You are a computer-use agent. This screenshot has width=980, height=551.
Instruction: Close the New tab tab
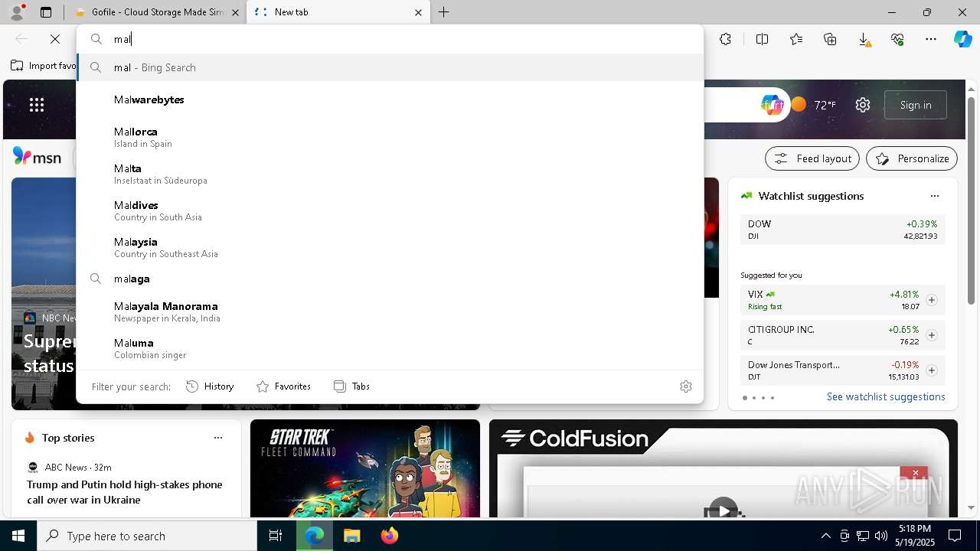tap(419, 12)
